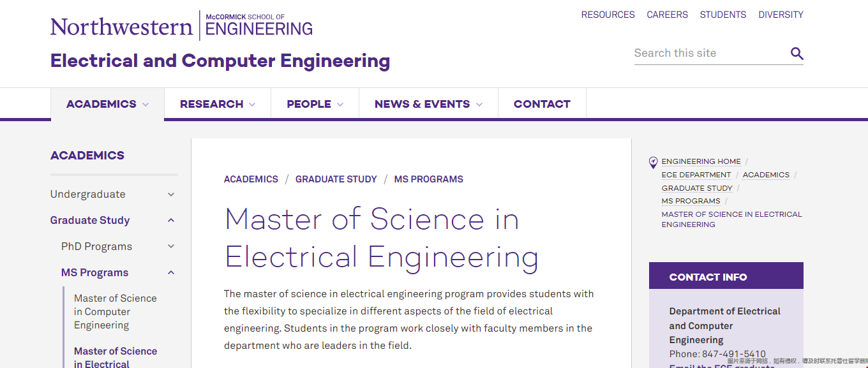Expand the Undergraduate sidebar section
The image size is (868, 368).
click(171, 195)
